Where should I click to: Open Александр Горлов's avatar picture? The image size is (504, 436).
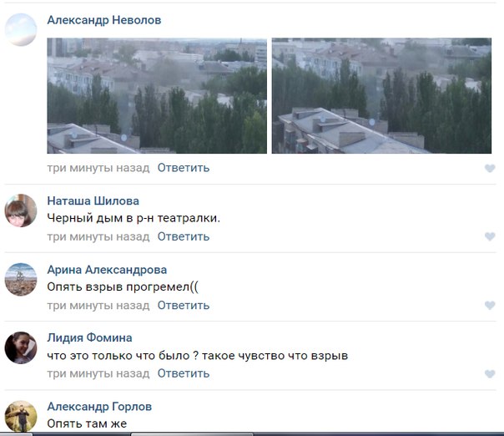point(21,416)
